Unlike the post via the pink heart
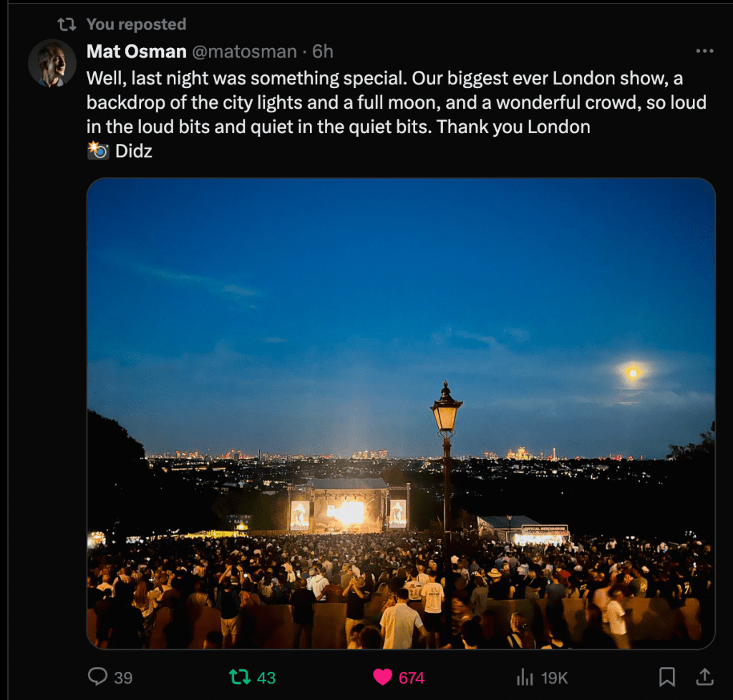This screenshot has width=733, height=700. point(383,676)
